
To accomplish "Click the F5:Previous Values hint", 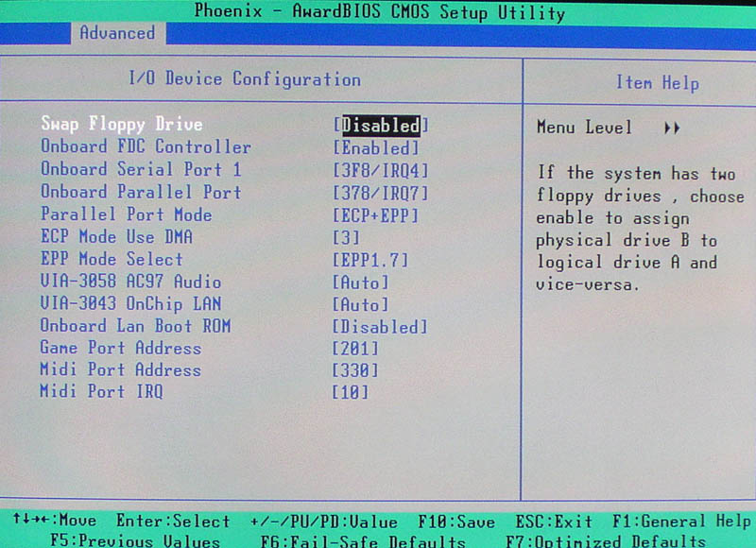I will pos(135,540).
